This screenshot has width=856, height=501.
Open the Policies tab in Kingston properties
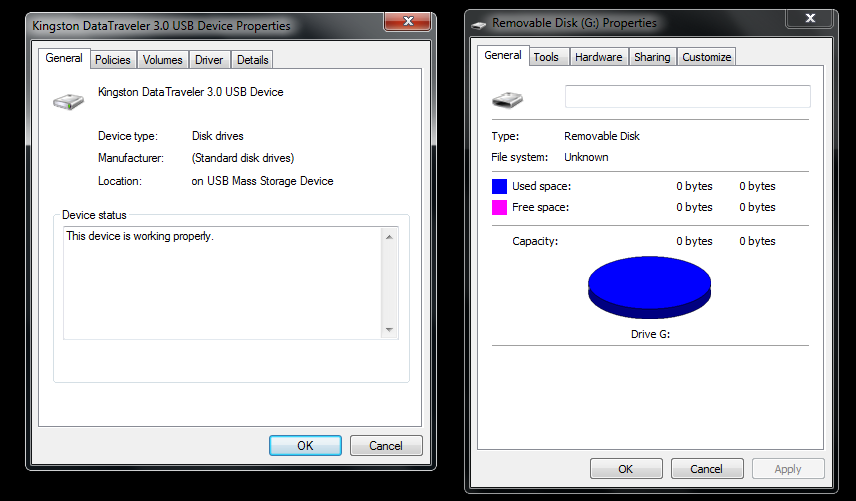click(112, 60)
